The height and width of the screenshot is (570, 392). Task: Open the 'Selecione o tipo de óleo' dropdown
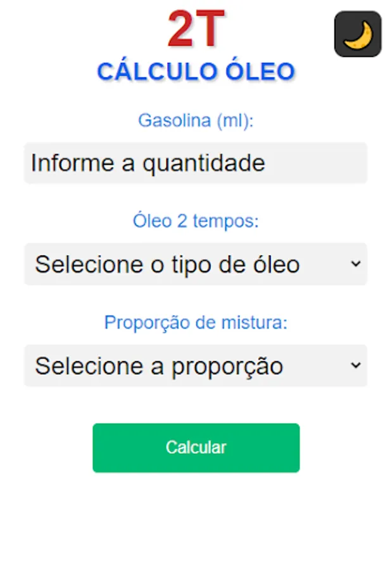(x=196, y=264)
